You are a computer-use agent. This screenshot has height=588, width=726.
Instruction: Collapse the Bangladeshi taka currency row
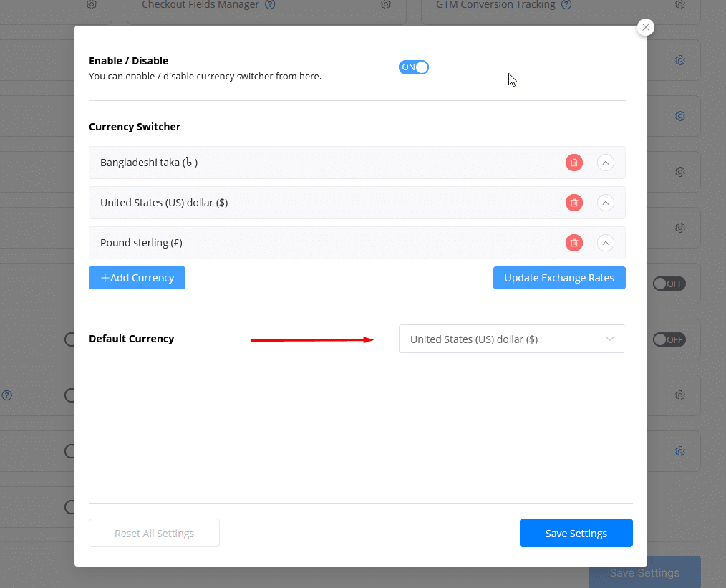coord(605,163)
